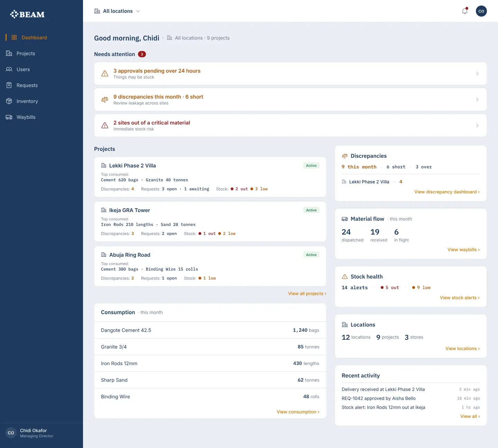Open the Abuja Ring Road project title
Viewport: 498px width, 448px height.
130,255
